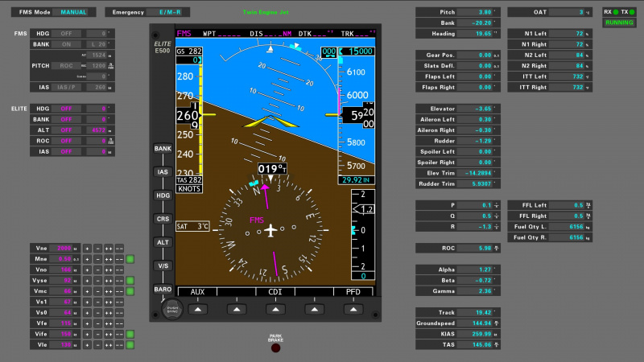
Task: Change ELITE ALT mode from OFF
Action: 66,130
